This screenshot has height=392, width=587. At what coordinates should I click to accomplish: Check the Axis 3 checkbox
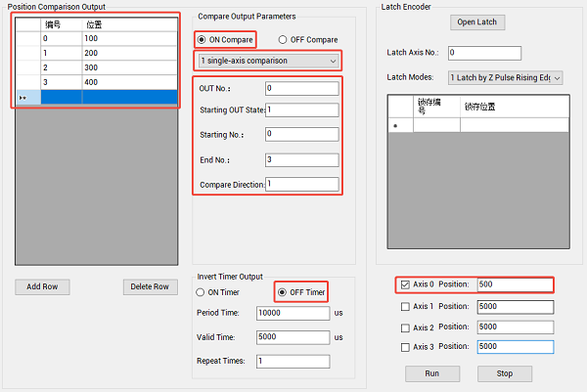click(406, 347)
